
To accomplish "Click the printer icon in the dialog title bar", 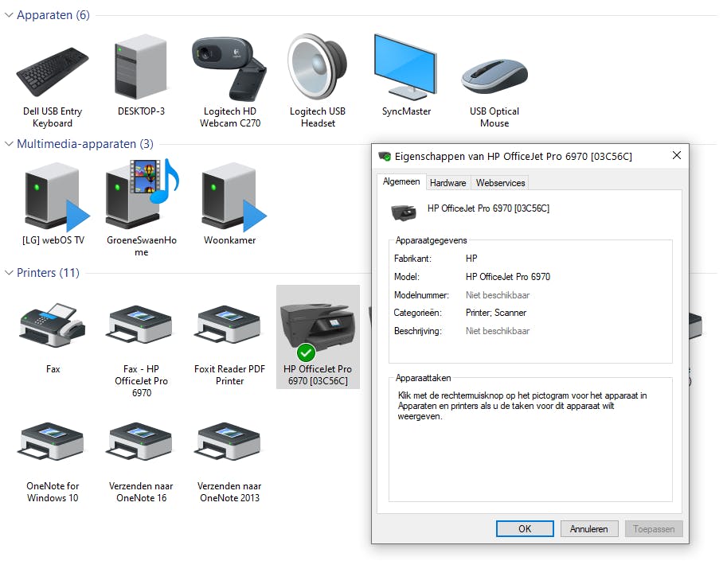I will click(385, 156).
